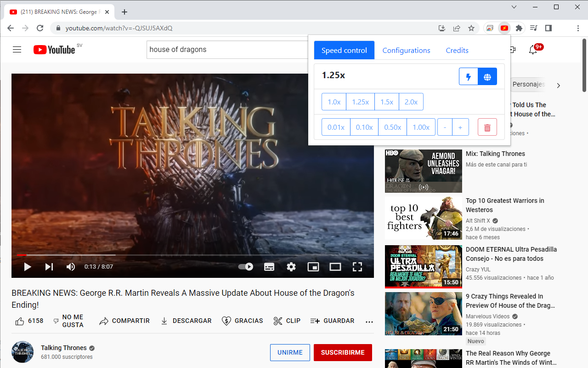Click UNIRME join button
The height and width of the screenshot is (368, 588).
point(290,353)
